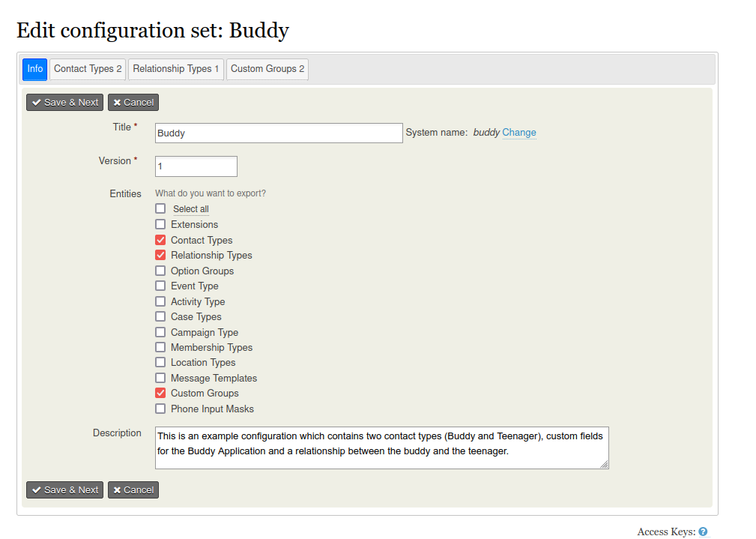Grab the Description textarea resize handle
Viewport: 756px width, 539px height.
(x=604, y=464)
